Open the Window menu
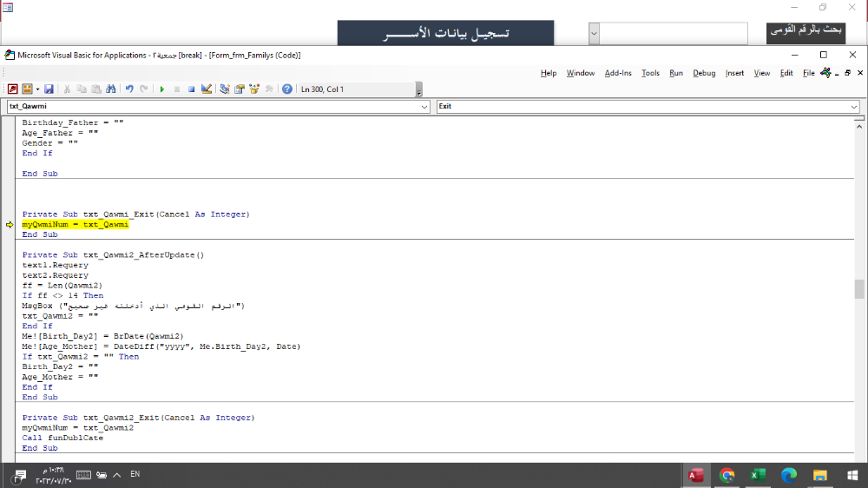868x488 pixels. (x=580, y=73)
